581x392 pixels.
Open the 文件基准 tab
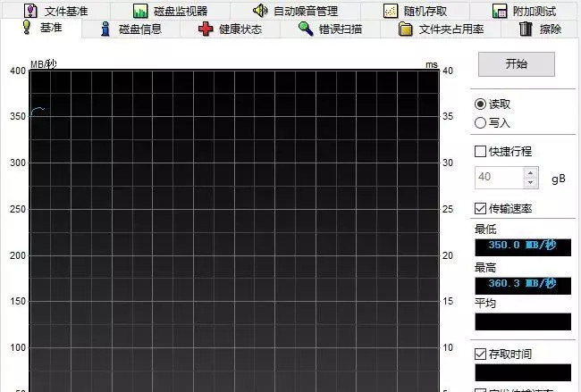56,11
